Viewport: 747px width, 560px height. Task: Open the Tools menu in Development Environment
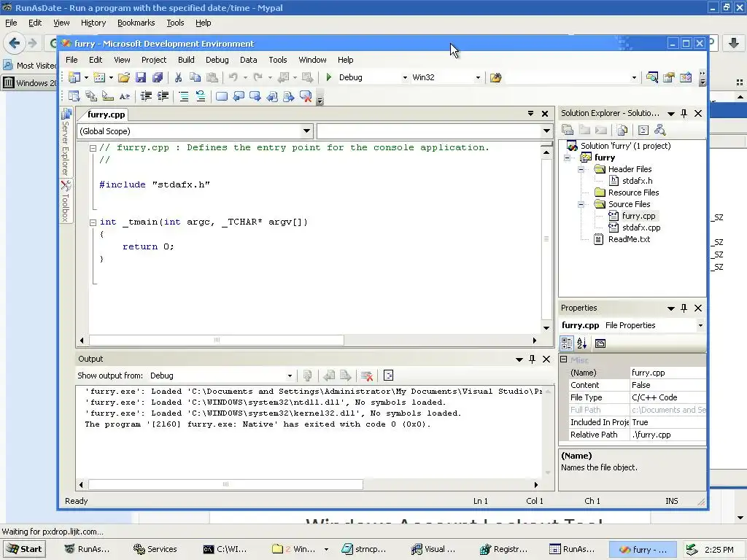click(278, 60)
